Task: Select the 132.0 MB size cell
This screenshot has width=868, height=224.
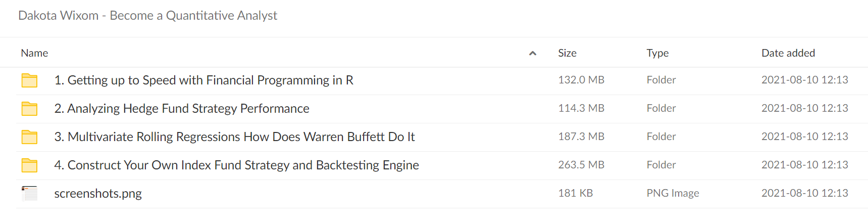Action: 581,80
